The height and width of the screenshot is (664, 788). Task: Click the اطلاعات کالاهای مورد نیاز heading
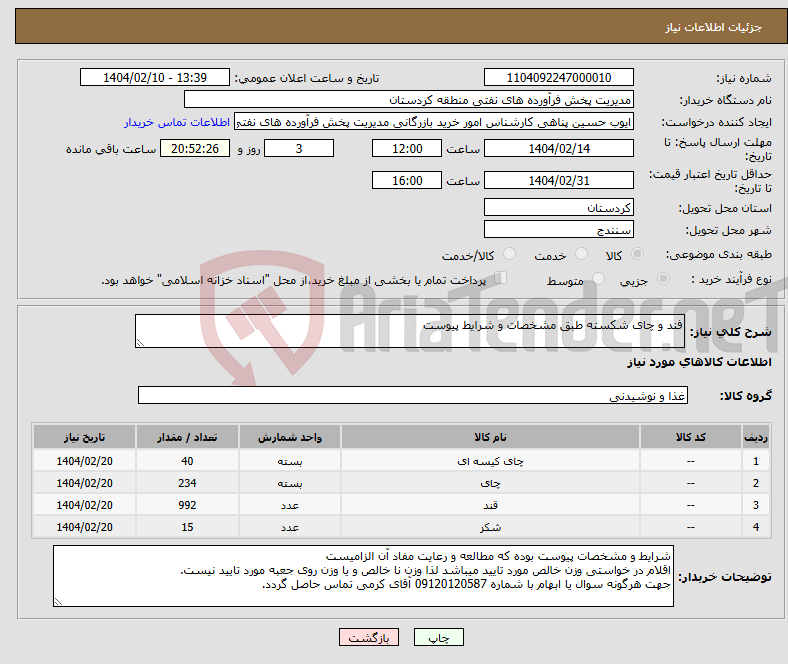tap(699, 362)
